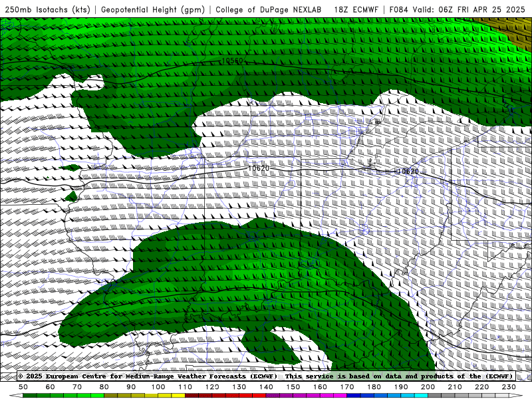The width and height of the screenshot is (532, 399).
Task: Click the 170 knot legend label
Action: point(346,387)
